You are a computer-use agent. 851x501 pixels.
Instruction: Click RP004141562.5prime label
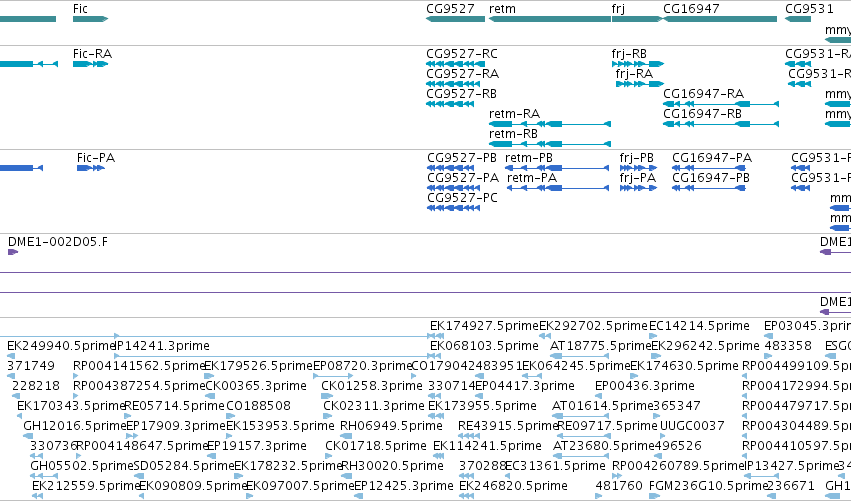coord(138,366)
